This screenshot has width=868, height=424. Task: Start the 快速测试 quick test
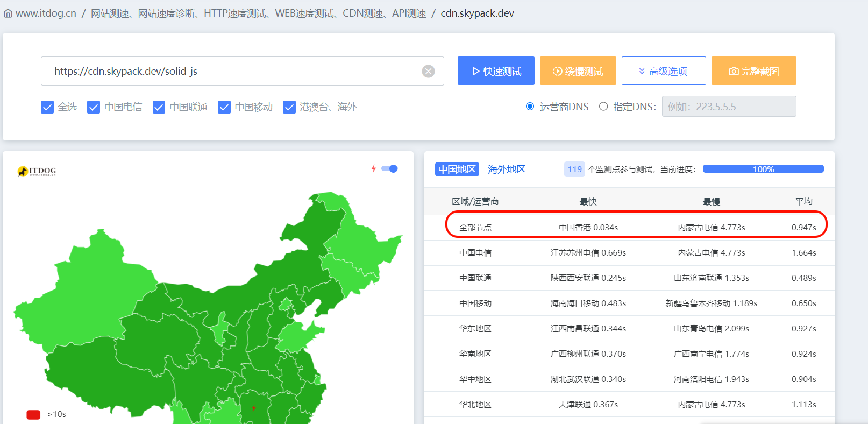point(496,70)
